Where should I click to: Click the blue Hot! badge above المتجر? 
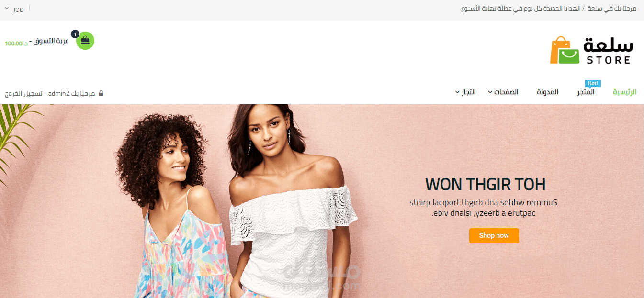[593, 83]
